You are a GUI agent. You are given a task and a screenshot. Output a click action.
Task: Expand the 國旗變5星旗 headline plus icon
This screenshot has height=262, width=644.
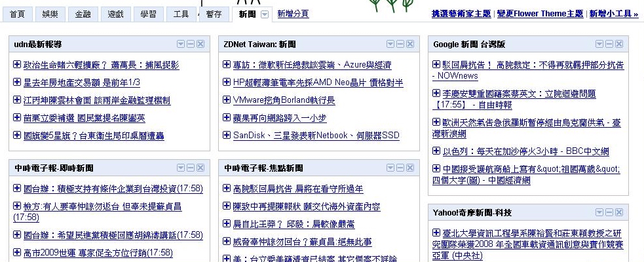[x=17, y=135]
